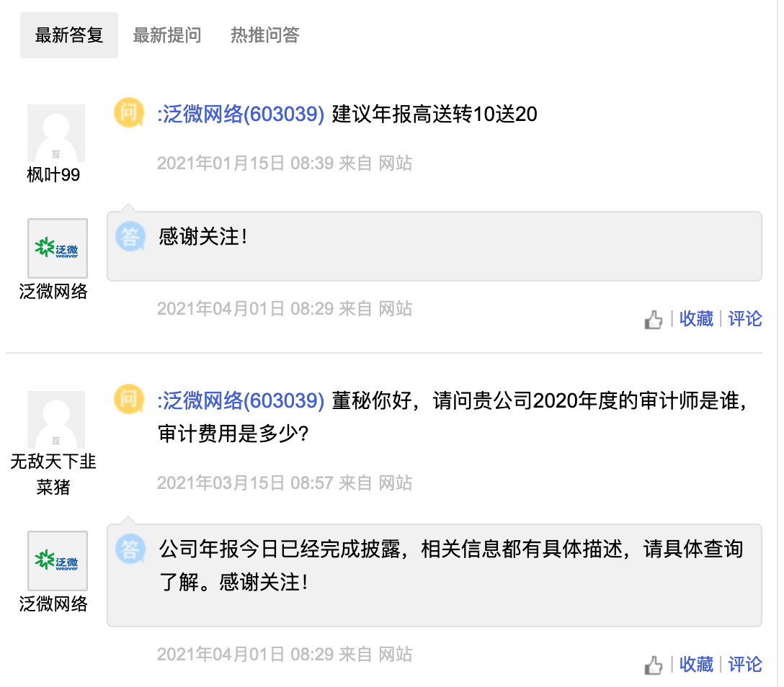Click avatar of user 枫叶99

(x=56, y=133)
